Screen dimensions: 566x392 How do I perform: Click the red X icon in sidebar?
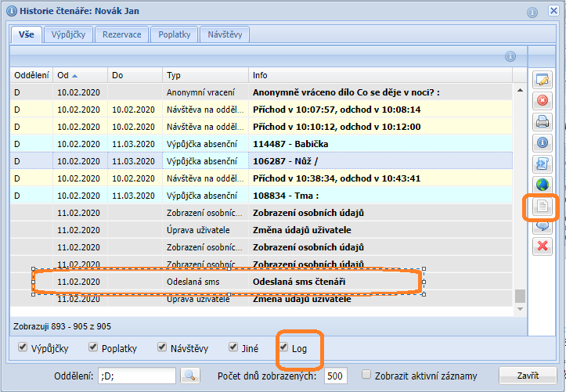click(542, 246)
